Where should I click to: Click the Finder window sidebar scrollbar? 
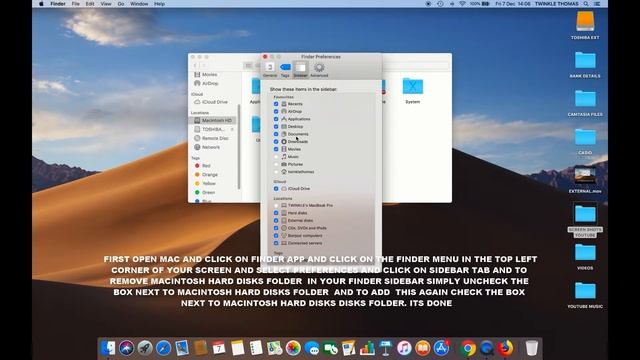pos(239,147)
